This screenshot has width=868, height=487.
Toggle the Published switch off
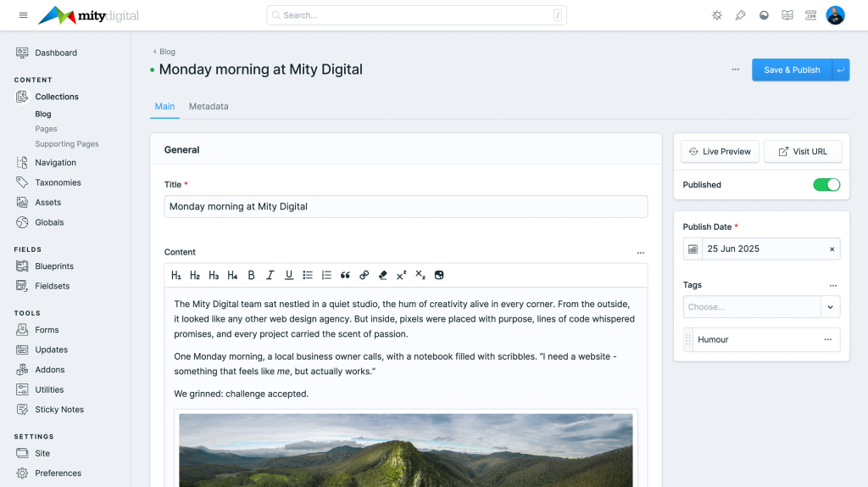[x=826, y=184]
